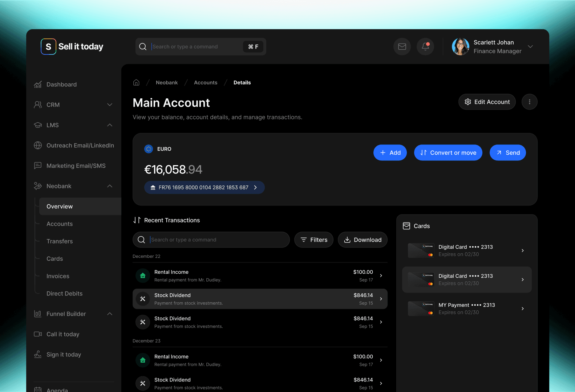This screenshot has width=575, height=392.
Task: Collapse the LMS sidebar section
Action: pos(110,125)
